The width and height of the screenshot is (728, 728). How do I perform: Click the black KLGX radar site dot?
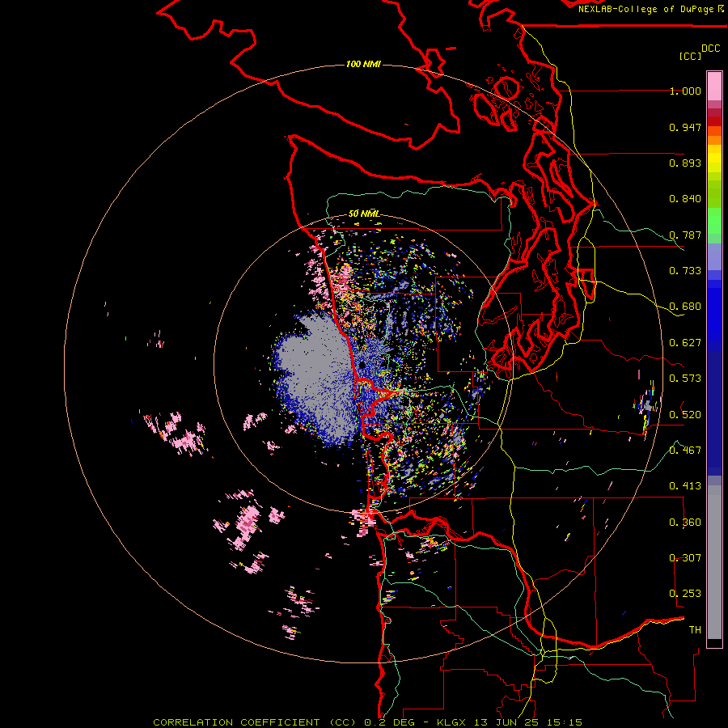362,366
